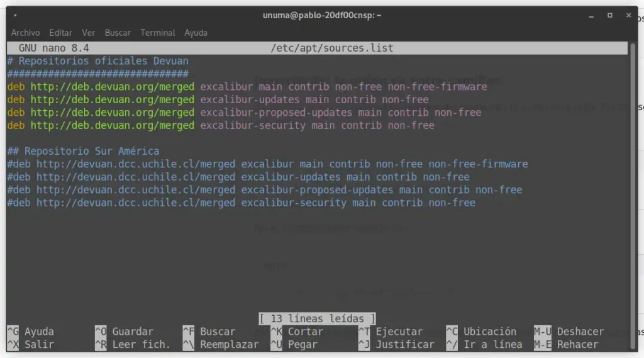Screen dimensions: 644x358
Task: Click the '## Repositorio Sur América' comment
Action: (83, 151)
